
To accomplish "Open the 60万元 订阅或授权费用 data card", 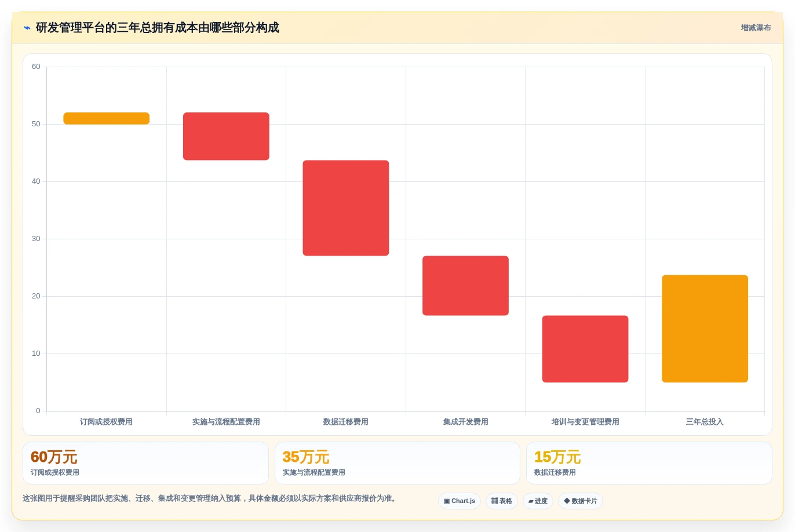I will 145,463.
